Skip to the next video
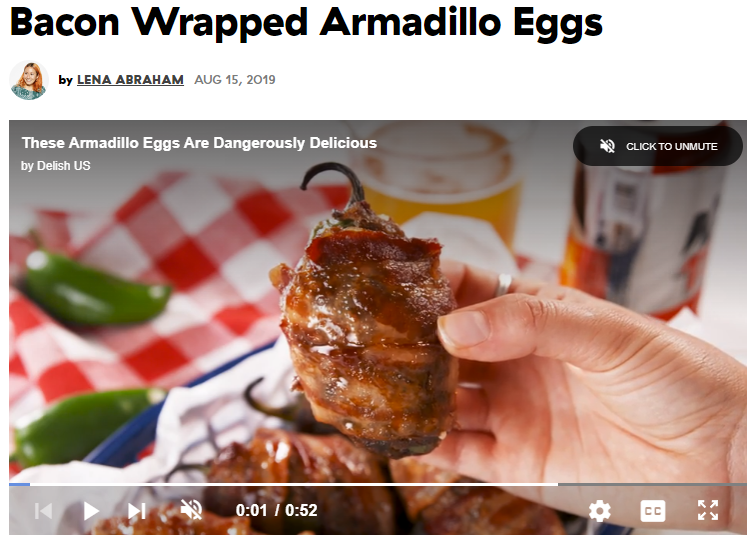The image size is (747, 535). coord(137,511)
